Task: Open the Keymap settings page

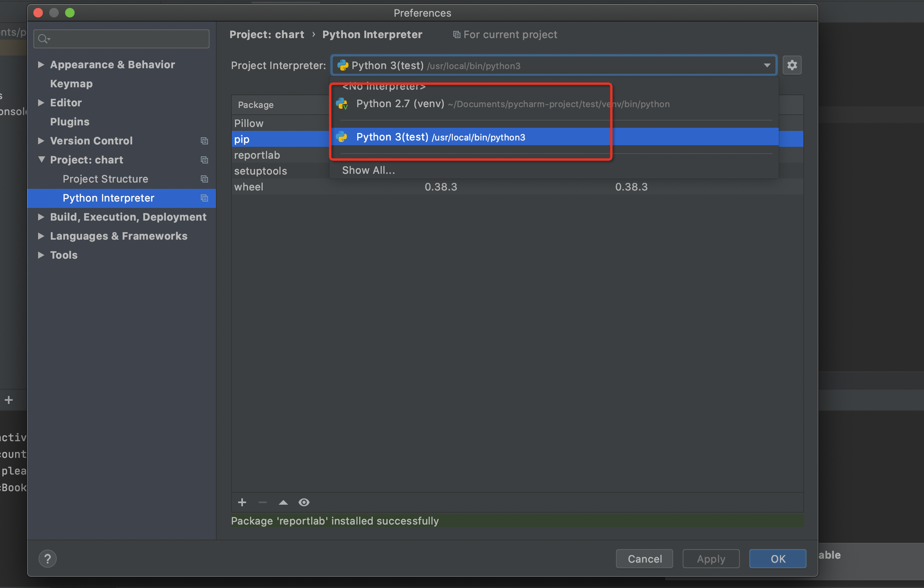Action: coord(71,84)
